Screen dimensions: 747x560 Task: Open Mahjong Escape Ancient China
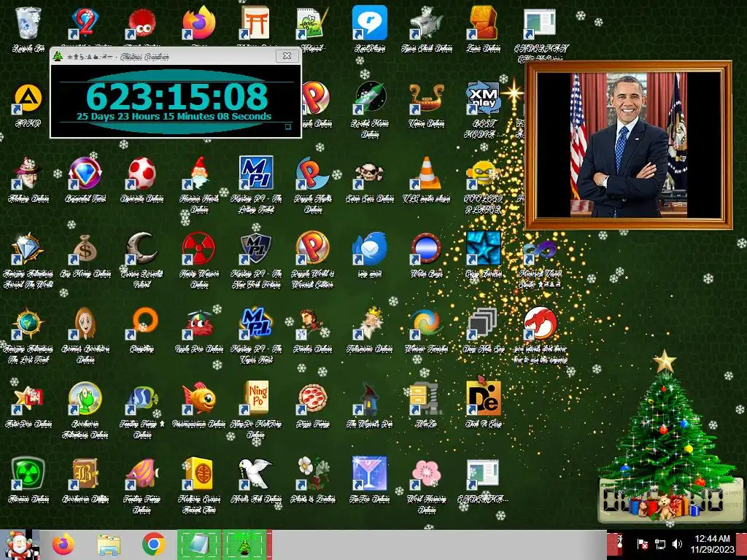click(x=198, y=474)
